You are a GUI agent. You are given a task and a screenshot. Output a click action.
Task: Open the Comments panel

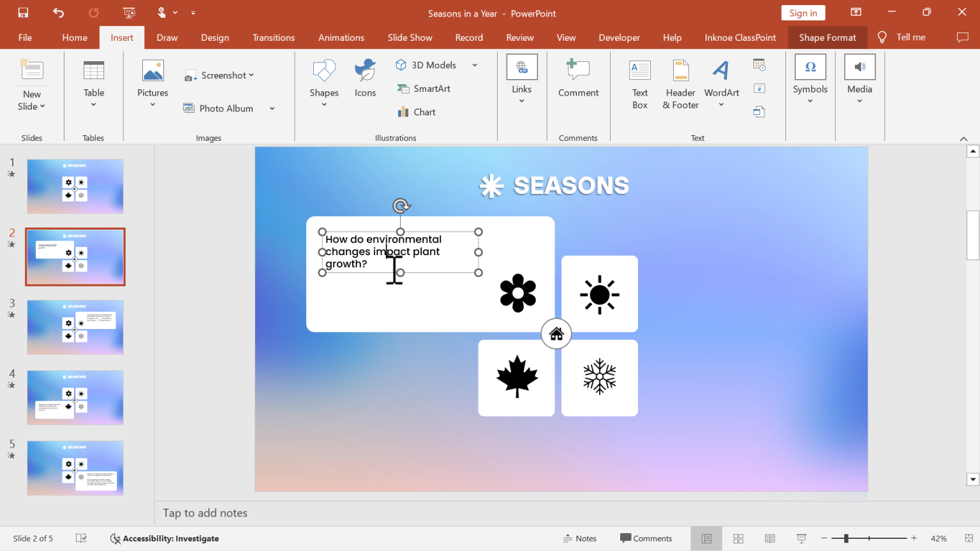(x=646, y=538)
